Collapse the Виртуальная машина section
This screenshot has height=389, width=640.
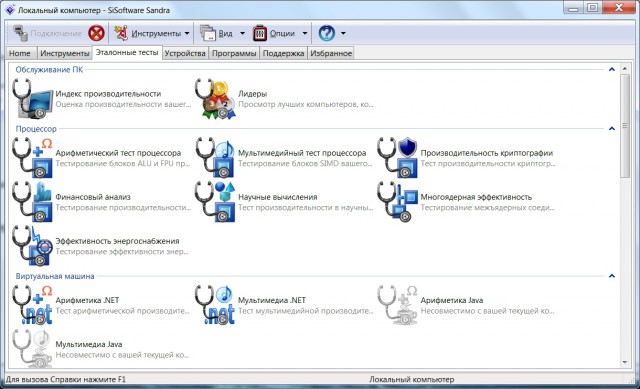pos(611,276)
